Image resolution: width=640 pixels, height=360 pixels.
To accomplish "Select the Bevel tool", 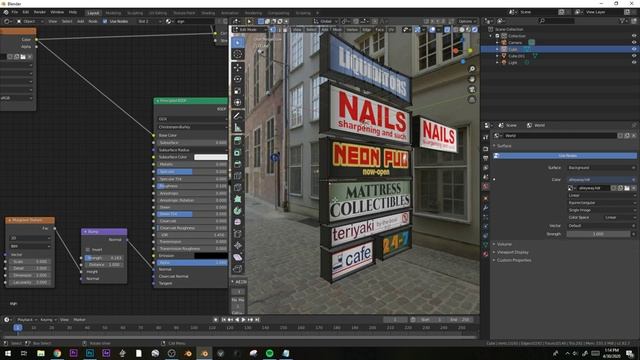I will click(x=238, y=164).
